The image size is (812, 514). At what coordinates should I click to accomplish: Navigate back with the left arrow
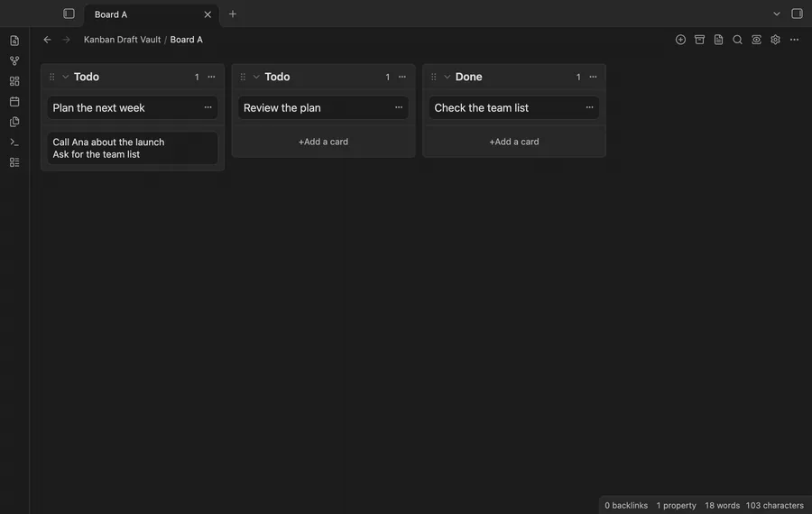(47, 40)
